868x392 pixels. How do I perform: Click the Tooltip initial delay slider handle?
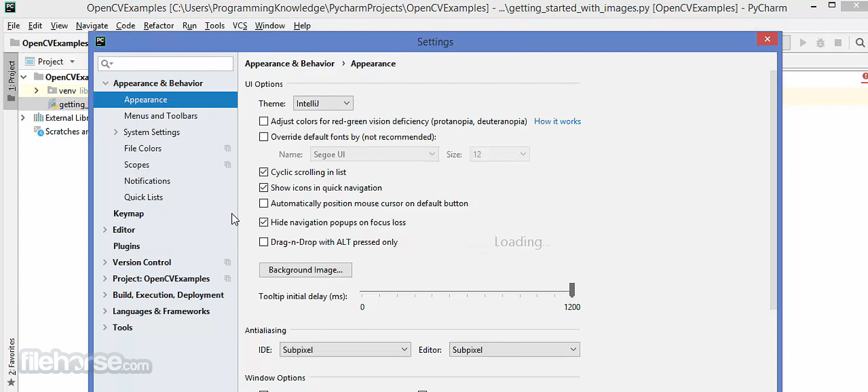click(572, 290)
